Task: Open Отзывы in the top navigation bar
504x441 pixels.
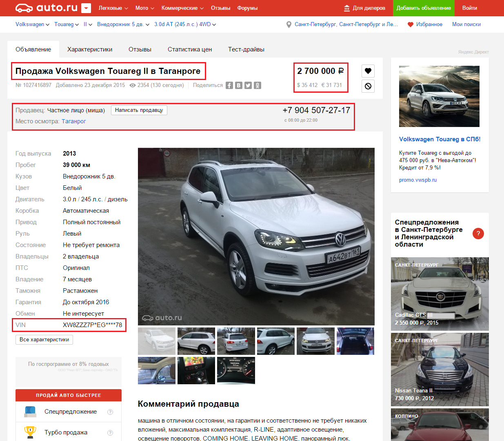Action: coord(220,8)
